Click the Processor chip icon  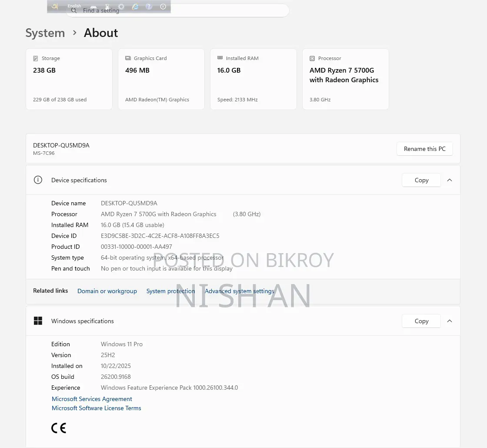point(312,58)
